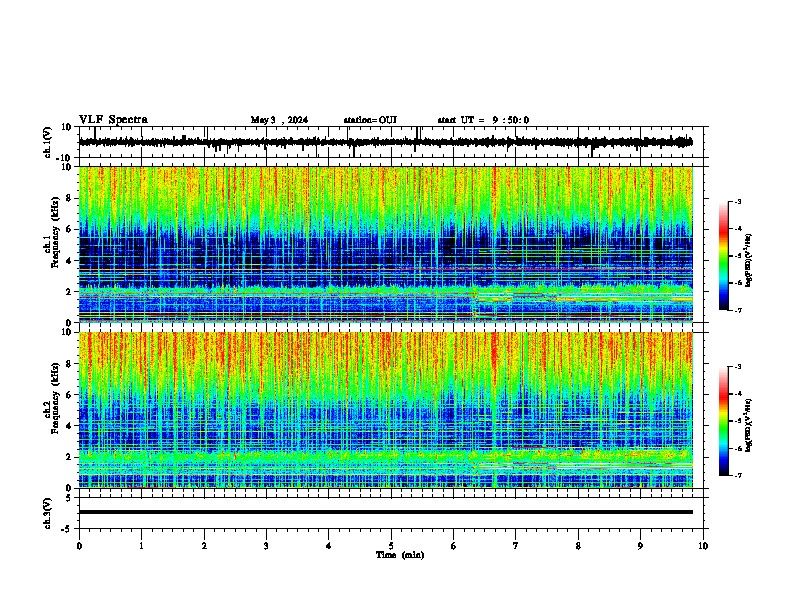792x612 pixels.
Task: Click time axis tick label "1"
Action: pyautogui.click(x=141, y=546)
